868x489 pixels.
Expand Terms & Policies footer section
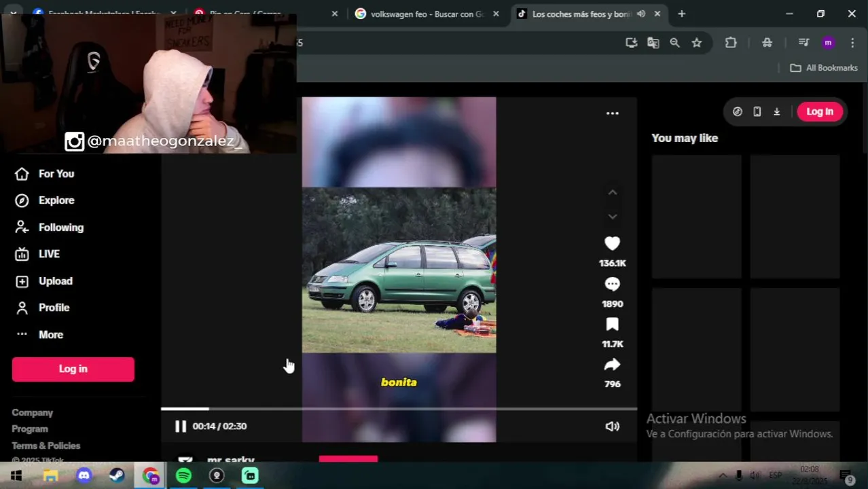pos(46,446)
